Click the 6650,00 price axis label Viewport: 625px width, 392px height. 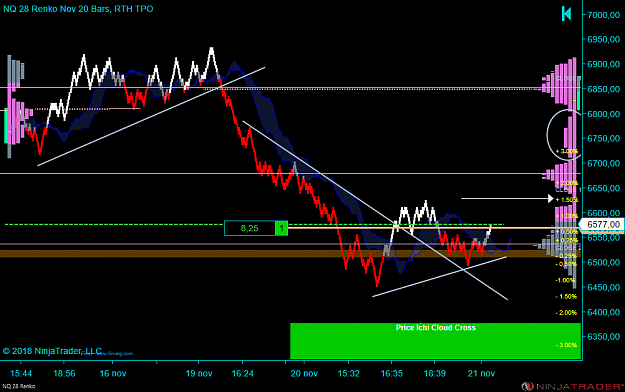pyautogui.click(x=603, y=188)
